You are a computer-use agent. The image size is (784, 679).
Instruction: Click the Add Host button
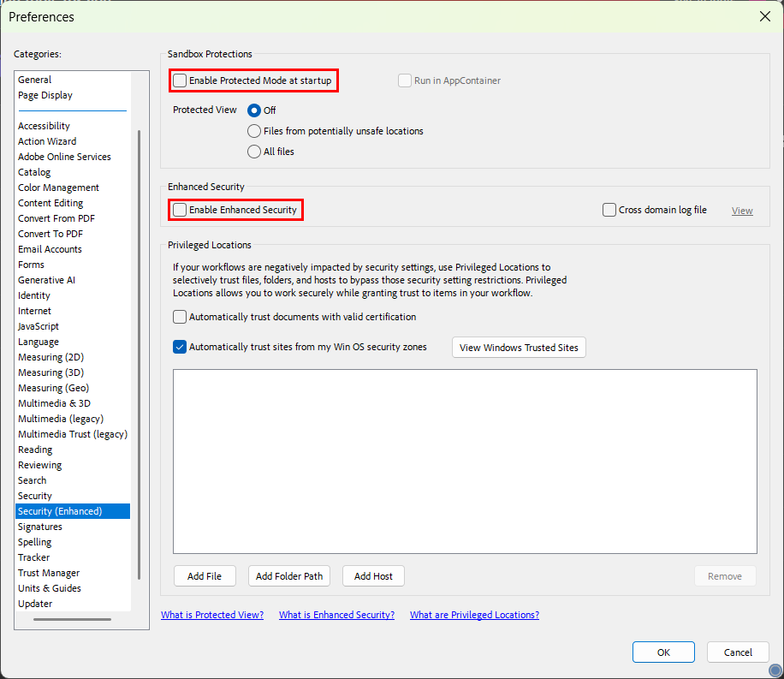click(x=373, y=576)
